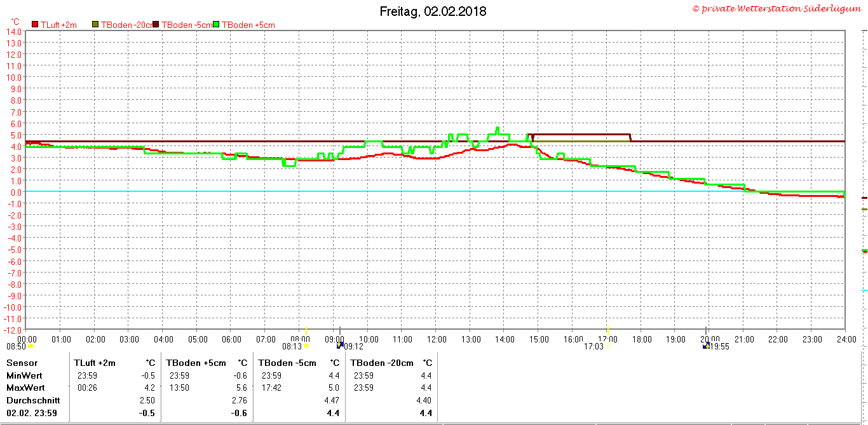Select the moon marker icon at 09:12
The image size is (868, 425).
point(340,346)
